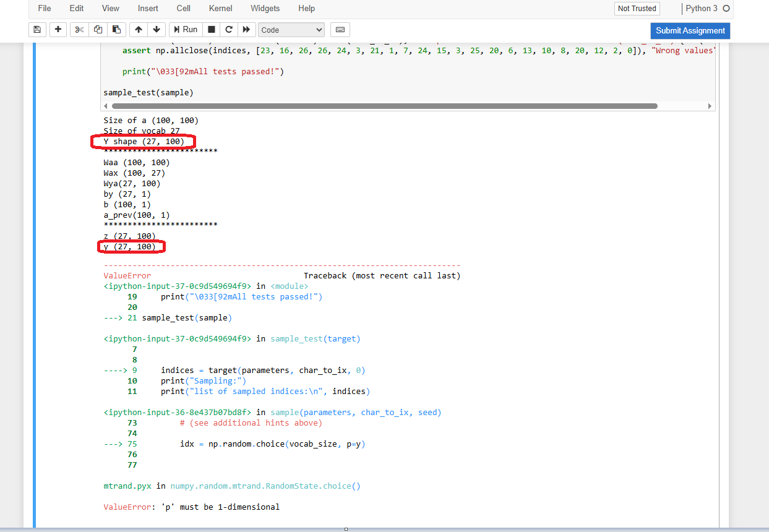This screenshot has height=532, width=769.
Task: Click the Python 3 kernel idle indicator circle
Action: coord(726,9)
